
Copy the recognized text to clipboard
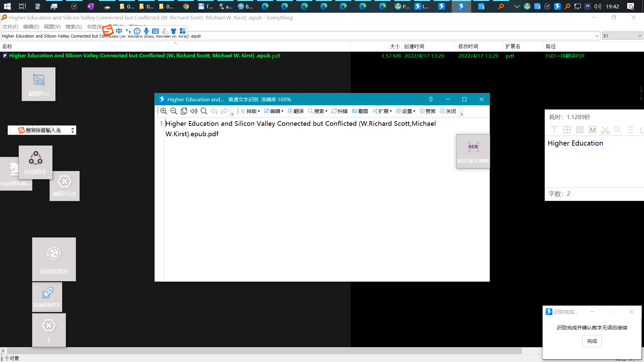coord(184,111)
